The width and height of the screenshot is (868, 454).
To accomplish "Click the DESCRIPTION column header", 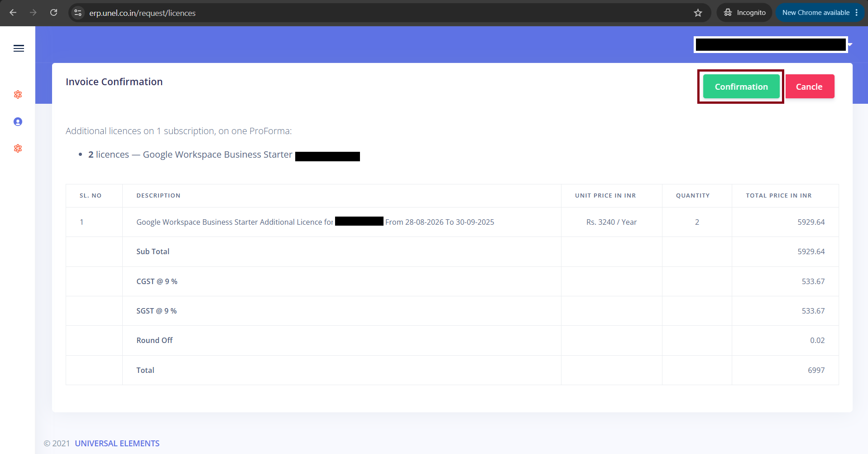I will click(158, 196).
